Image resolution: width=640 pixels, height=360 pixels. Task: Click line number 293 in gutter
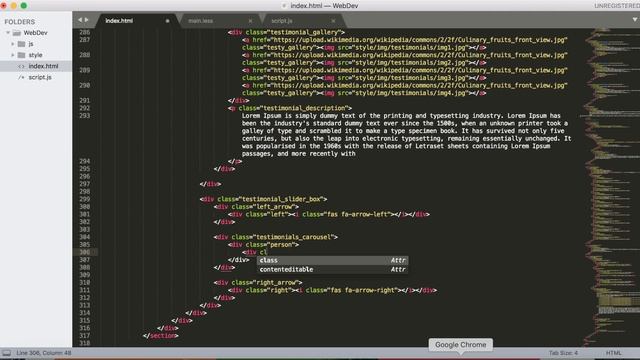coord(84,116)
